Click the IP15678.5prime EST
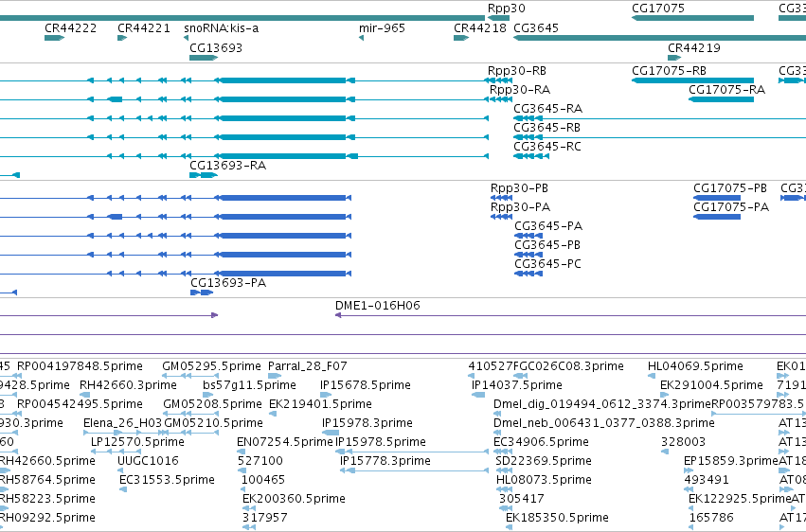 tap(326, 395)
